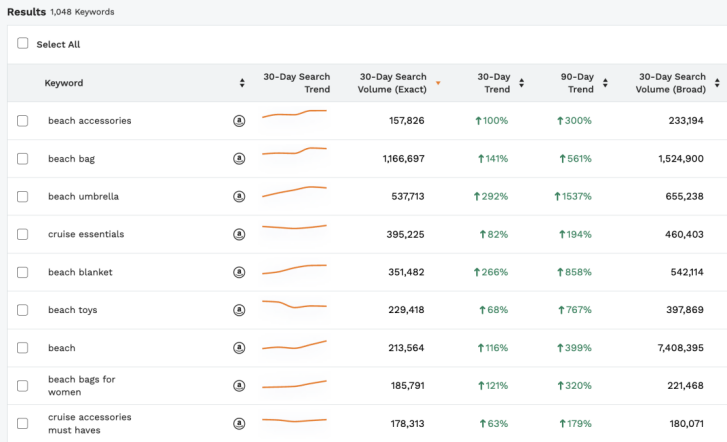This screenshot has height=442, width=727.
Task: Open Amazon icon for beach blanket
Action: click(239, 272)
